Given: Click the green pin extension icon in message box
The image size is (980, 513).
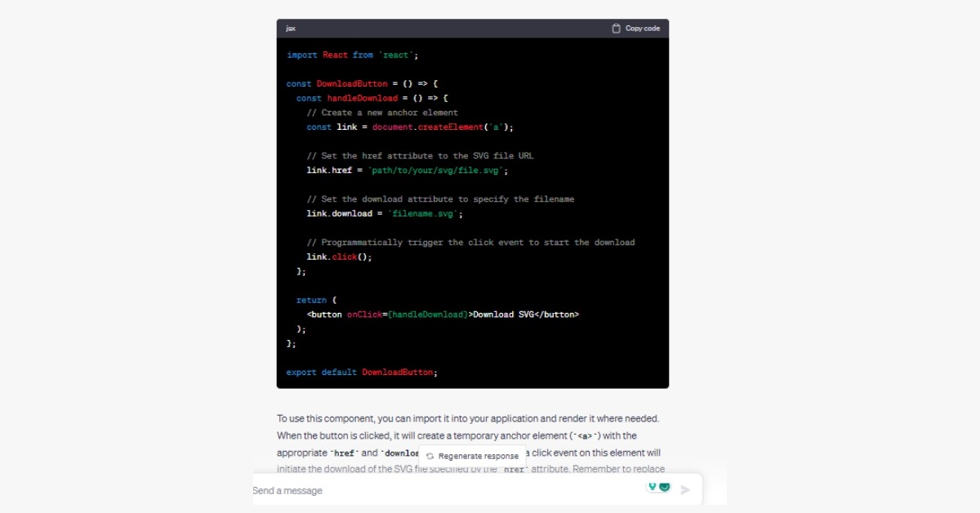Looking at the screenshot, I should pyautogui.click(x=653, y=487).
